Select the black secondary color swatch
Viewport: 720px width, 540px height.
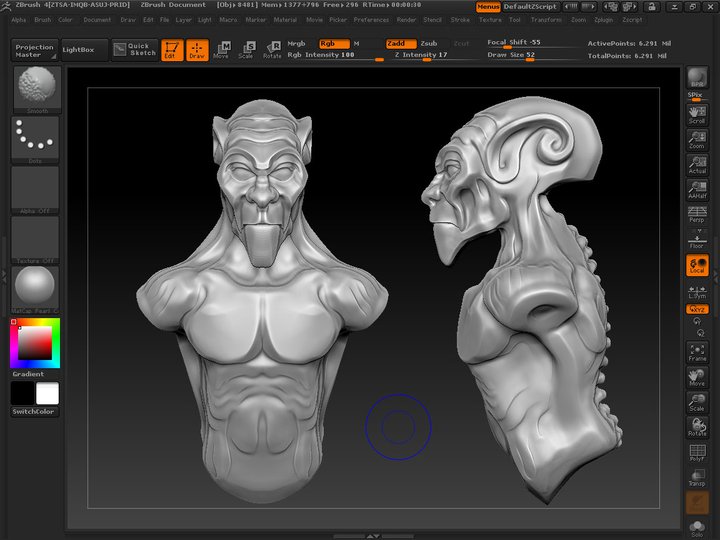click(22, 394)
